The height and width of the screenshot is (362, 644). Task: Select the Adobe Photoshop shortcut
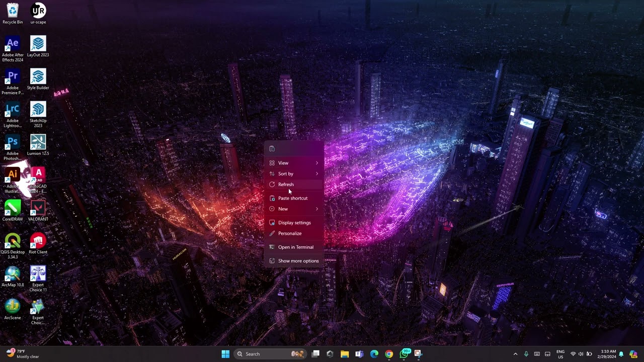click(x=13, y=147)
